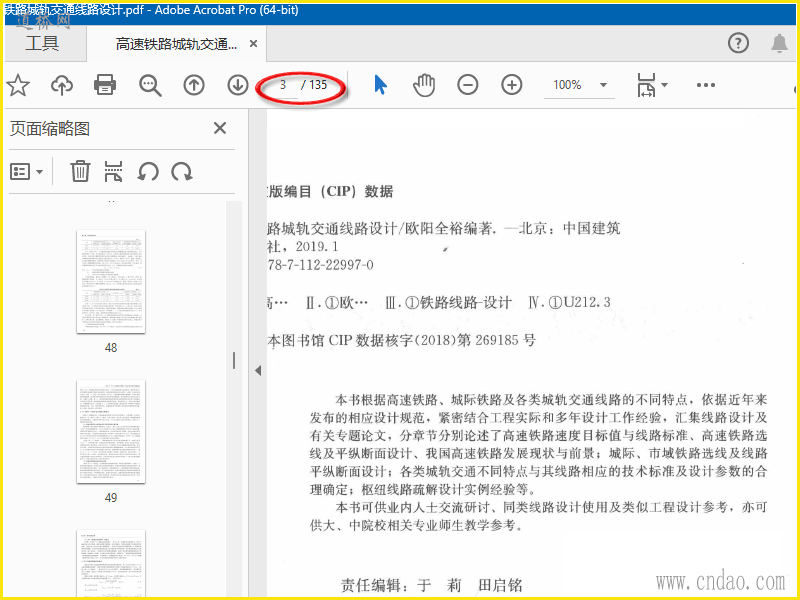
Task: Close the 高速铁路城轨交通 document tab
Action: 253,44
